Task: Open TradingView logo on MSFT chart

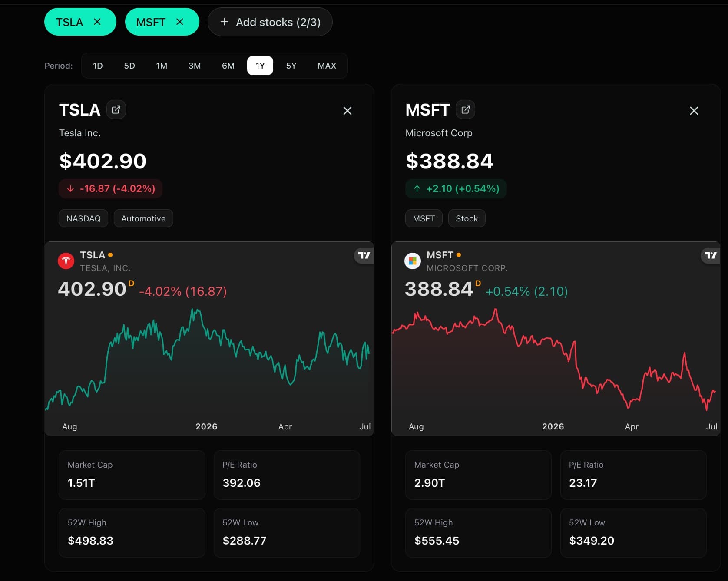Action: pos(711,255)
